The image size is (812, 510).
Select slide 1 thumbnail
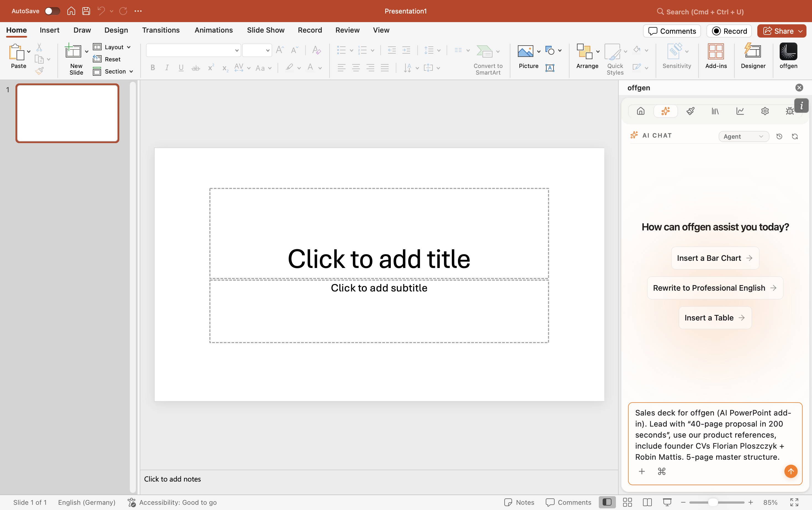click(67, 113)
